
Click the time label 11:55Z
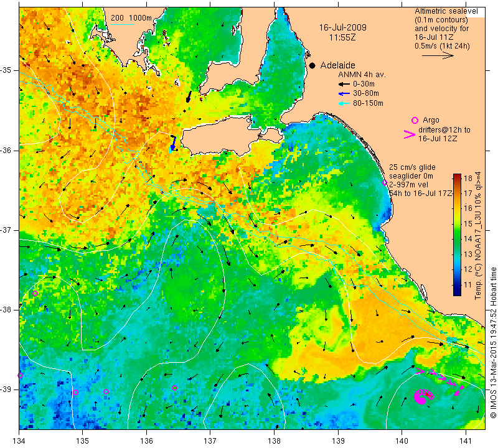pos(342,37)
